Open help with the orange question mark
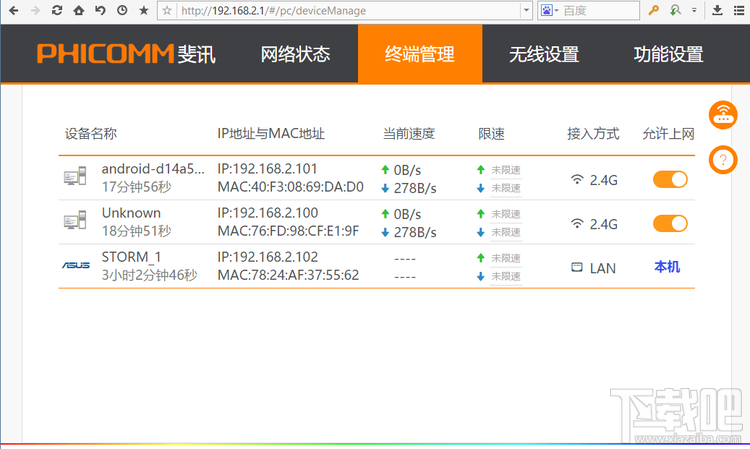The height and width of the screenshot is (449, 750). tap(723, 160)
